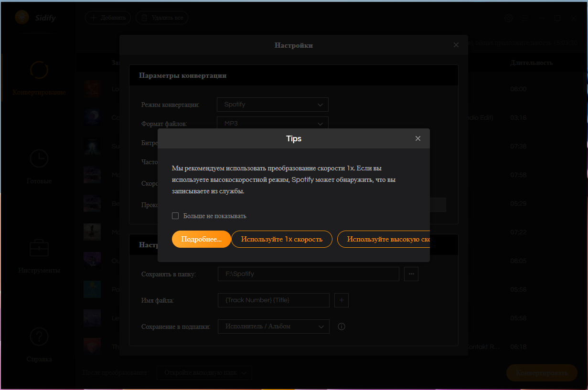
Task: Select album cover of the 06:05 track
Action: [x=92, y=261]
